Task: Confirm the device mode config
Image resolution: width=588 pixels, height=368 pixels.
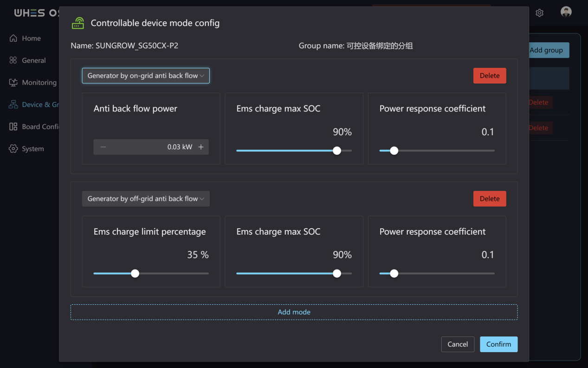Action: pos(498,344)
